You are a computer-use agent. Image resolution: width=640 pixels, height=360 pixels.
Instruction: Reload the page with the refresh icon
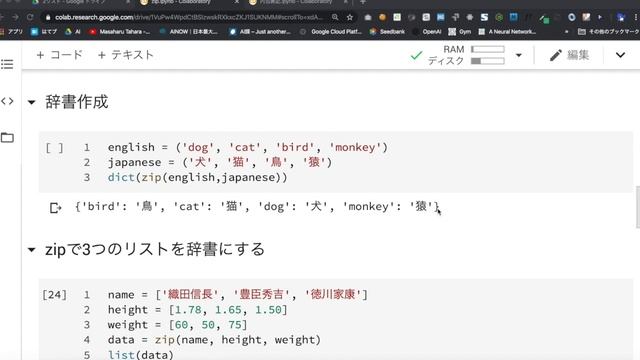pos(30,17)
